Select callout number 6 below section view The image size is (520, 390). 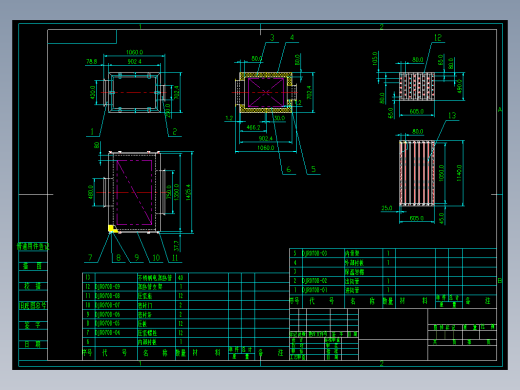coord(289,169)
